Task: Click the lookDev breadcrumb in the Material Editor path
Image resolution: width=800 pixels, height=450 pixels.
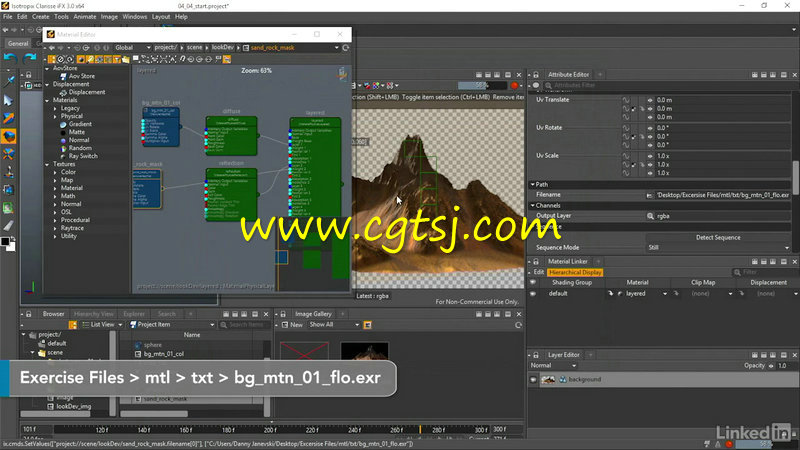Action: [x=223, y=47]
